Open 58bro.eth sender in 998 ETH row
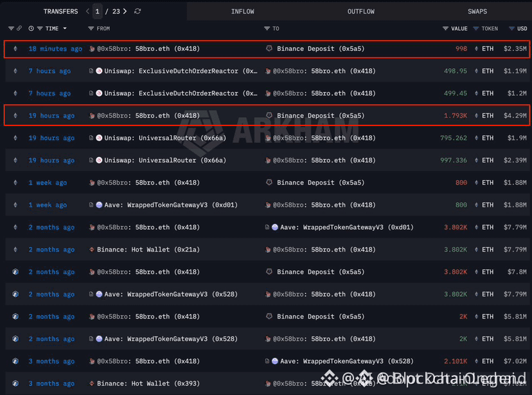 148,49
